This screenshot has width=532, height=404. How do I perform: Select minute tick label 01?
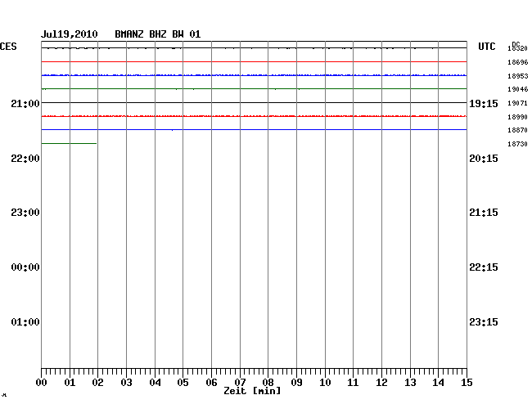pyautogui.click(x=70, y=383)
